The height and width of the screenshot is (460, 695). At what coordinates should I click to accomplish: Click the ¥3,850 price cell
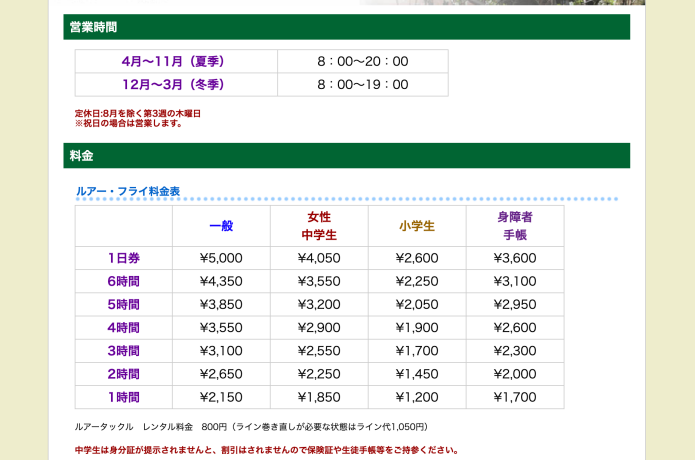(221, 304)
